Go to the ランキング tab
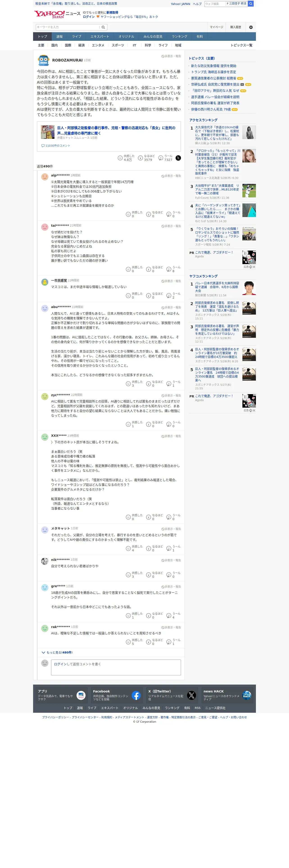This screenshot has width=289, height=868. (179, 37)
